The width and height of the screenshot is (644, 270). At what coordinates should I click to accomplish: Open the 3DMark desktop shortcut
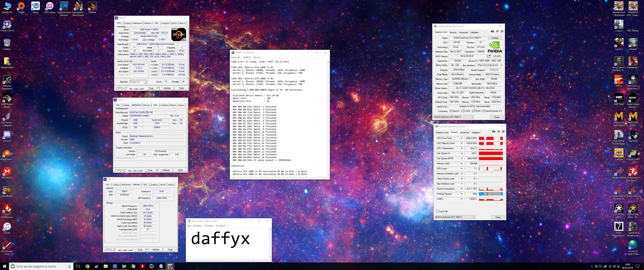pos(92,7)
